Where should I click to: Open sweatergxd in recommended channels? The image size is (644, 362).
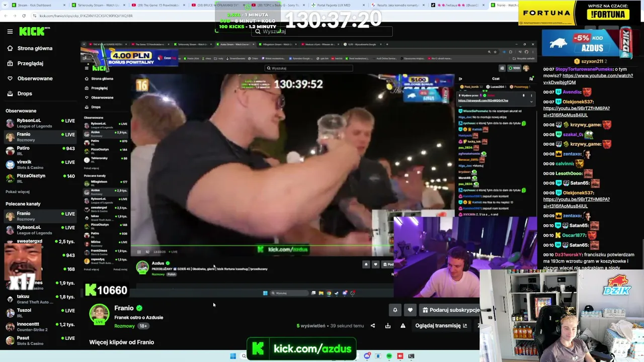click(40, 244)
